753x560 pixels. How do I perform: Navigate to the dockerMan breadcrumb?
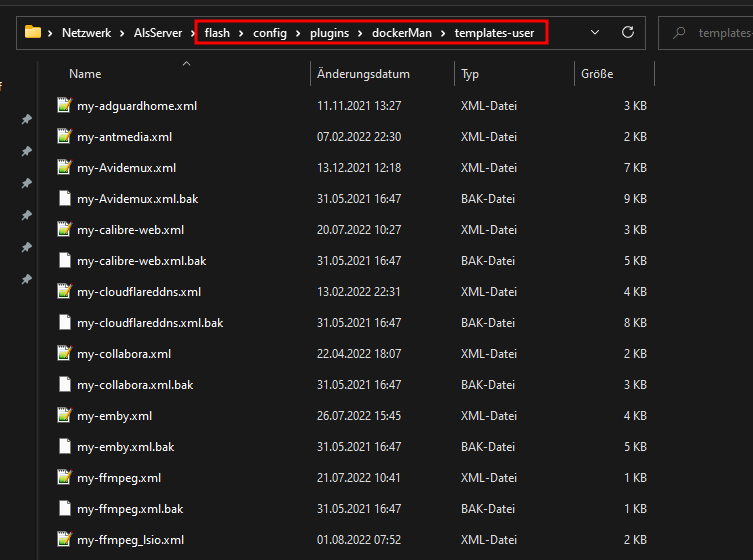(x=402, y=33)
